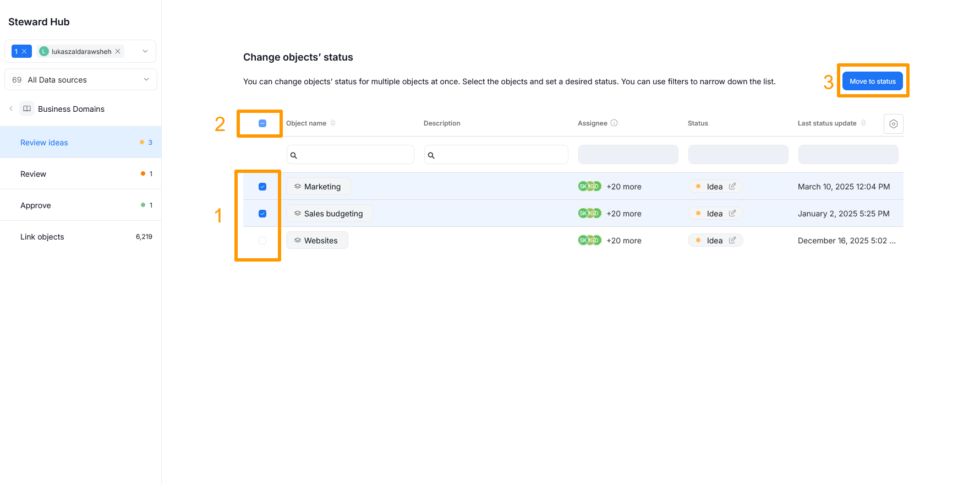Open the Review section in sidebar

click(34, 174)
